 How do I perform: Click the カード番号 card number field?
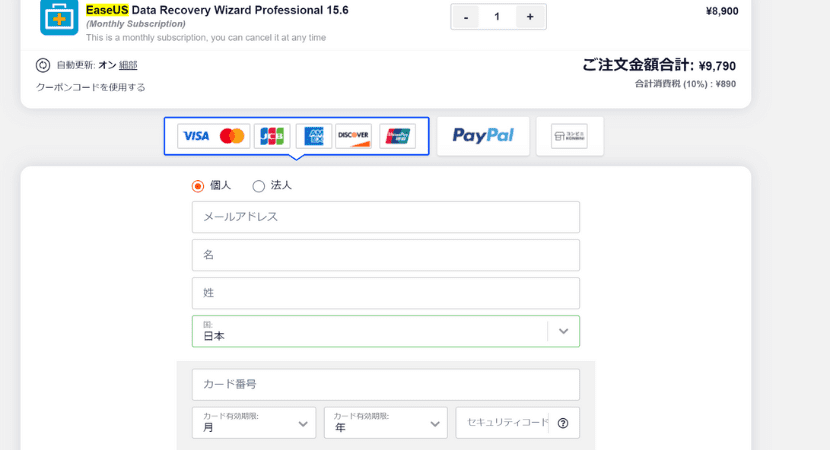(386, 385)
